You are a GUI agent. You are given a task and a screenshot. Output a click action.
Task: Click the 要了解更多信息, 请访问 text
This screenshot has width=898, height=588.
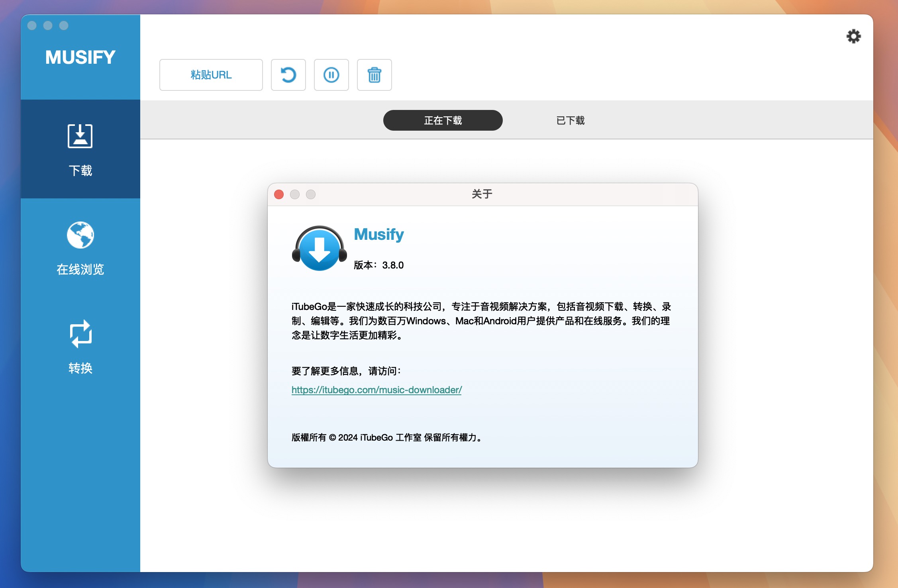point(346,371)
